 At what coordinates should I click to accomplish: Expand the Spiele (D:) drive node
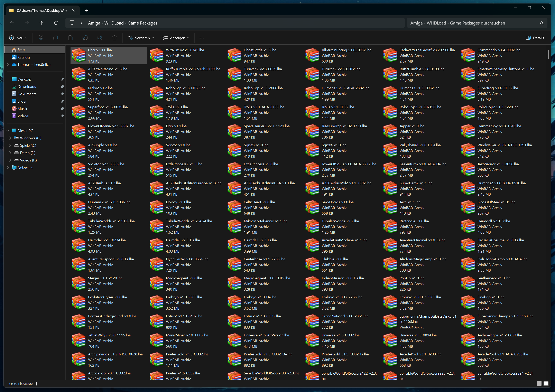click(x=10, y=146)
